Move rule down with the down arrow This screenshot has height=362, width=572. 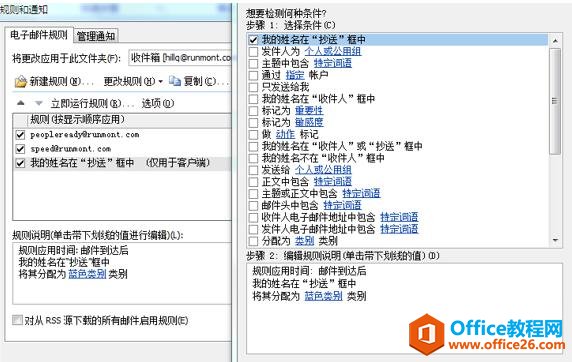click(39, 103)
